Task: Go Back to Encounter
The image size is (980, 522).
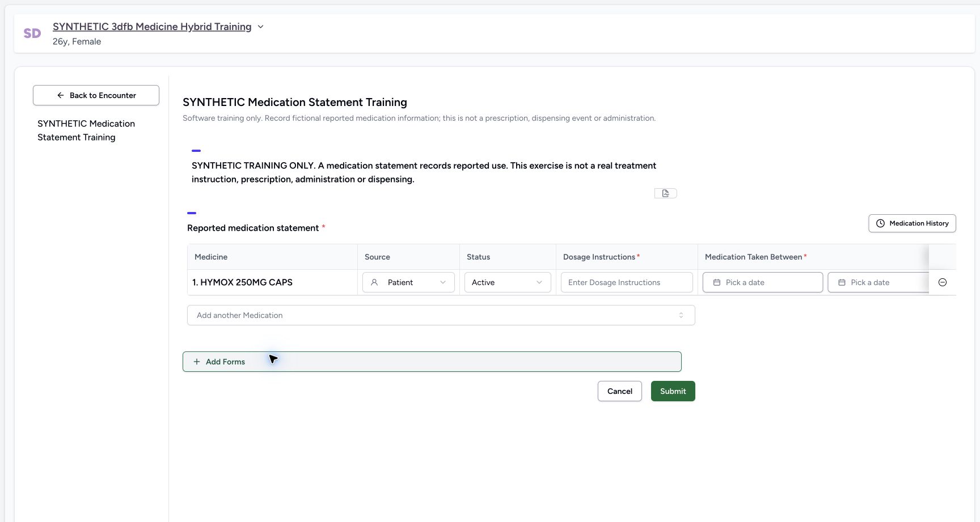Action: point(96,95)
